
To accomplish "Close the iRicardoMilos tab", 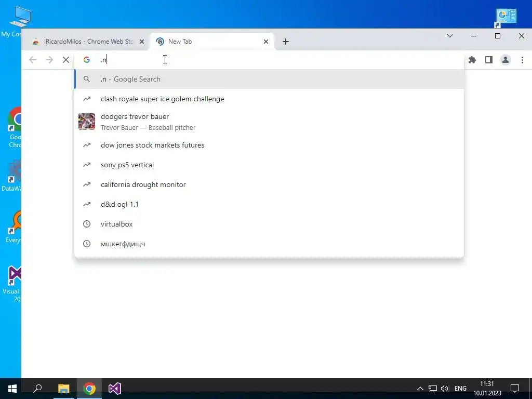I will coord(142,42).
